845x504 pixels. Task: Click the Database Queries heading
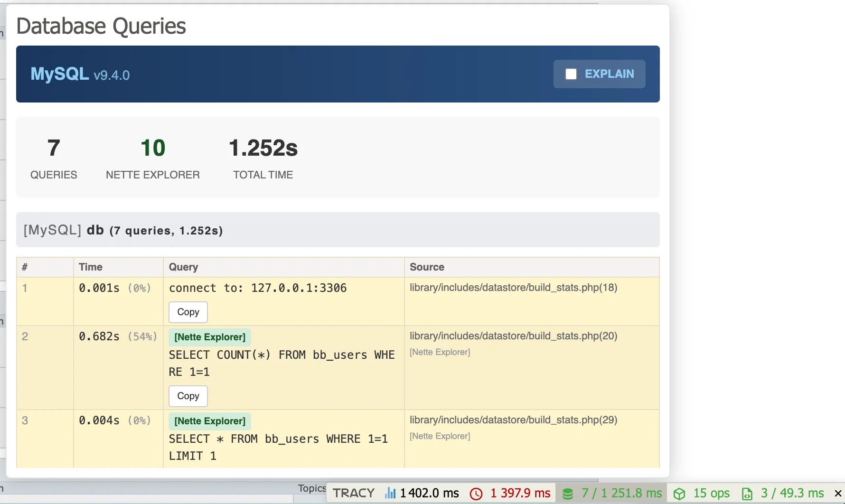[x=101, y=26]
